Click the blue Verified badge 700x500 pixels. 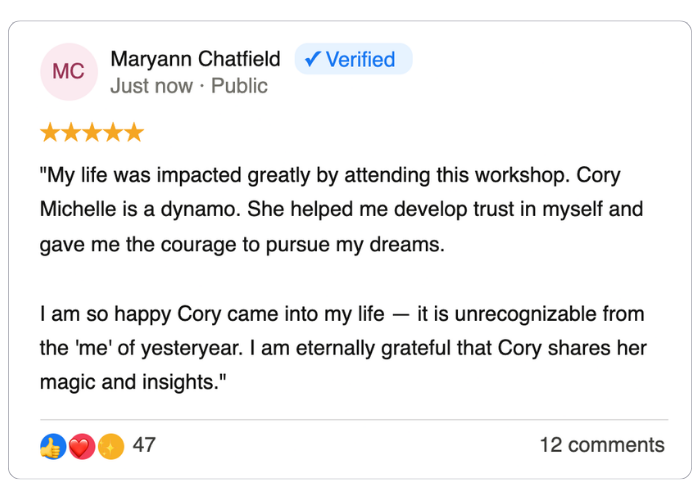353,60
